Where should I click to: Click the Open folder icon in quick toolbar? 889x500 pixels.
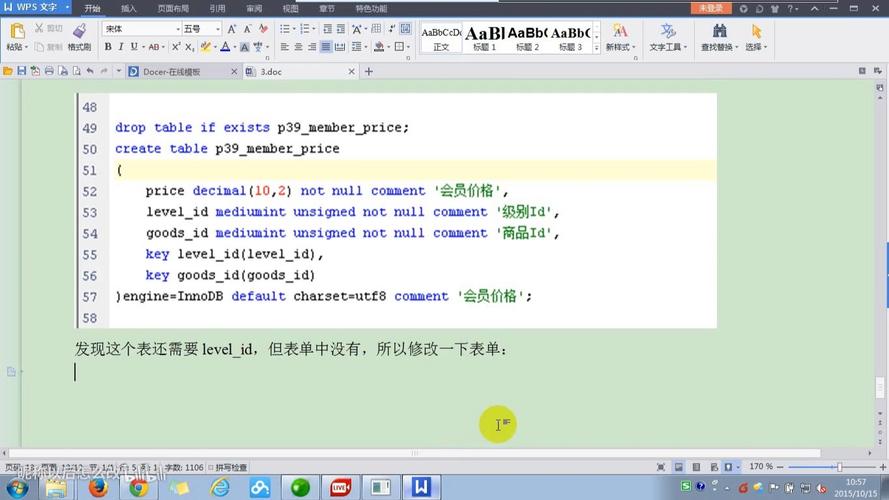click(8, 71)
